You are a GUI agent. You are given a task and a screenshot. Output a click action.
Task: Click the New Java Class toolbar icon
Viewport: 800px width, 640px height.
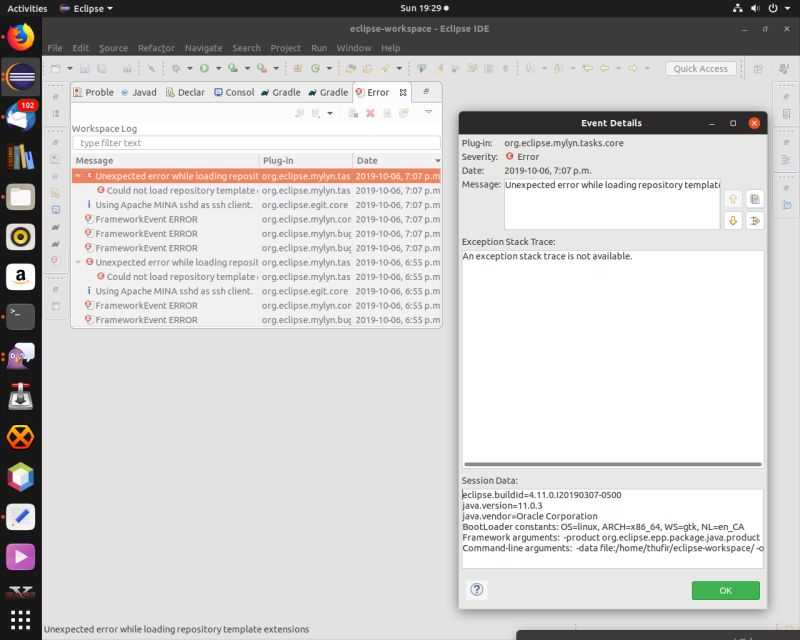tap(315, 68)
